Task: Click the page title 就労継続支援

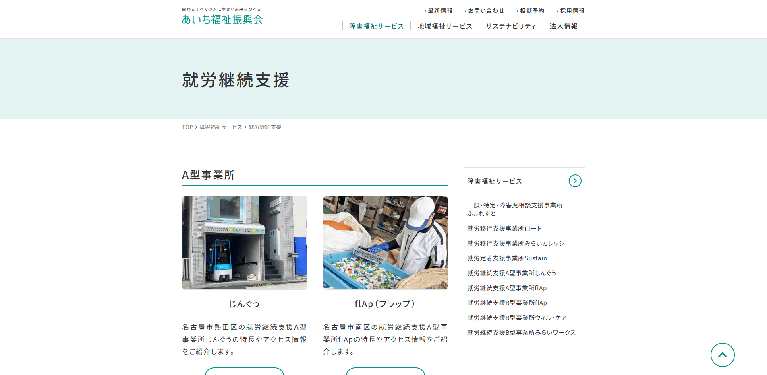Action: (x=236, y=80)
